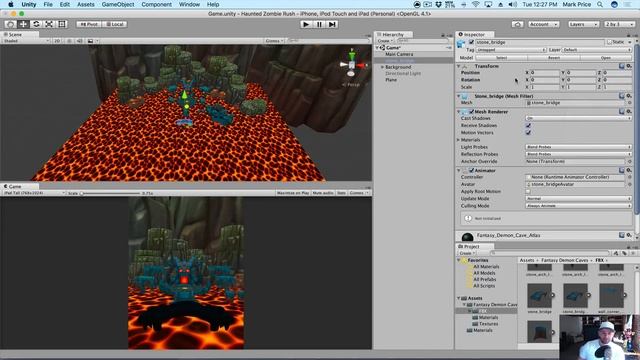Toggle scene audio in the Scene view
The width and height of the screenshot is (640, 360).
coord(80,41)
